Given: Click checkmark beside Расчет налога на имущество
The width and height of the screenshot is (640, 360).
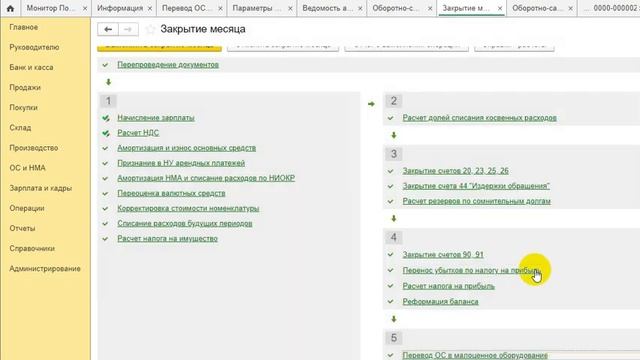Looking at the screenshot, I should pos(105,239).
